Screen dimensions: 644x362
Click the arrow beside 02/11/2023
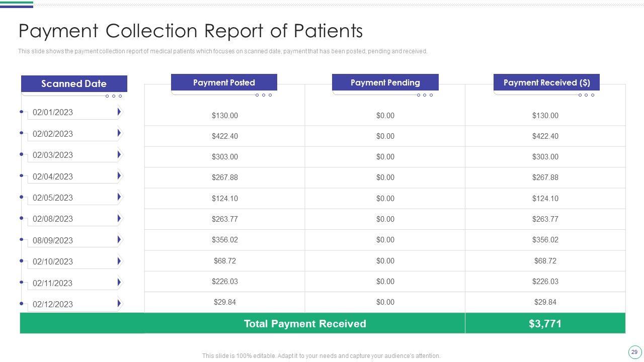(x=119, y=283)
